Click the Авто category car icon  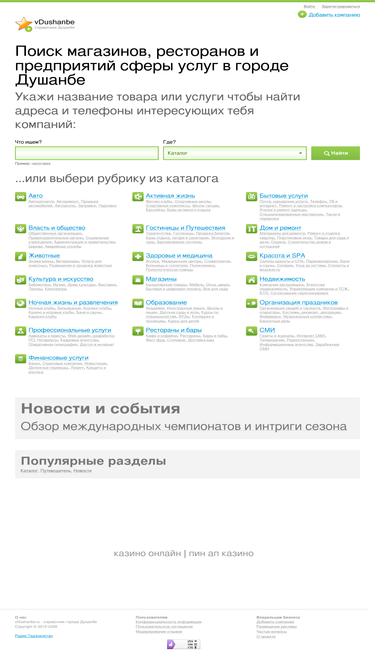(20, 196)
